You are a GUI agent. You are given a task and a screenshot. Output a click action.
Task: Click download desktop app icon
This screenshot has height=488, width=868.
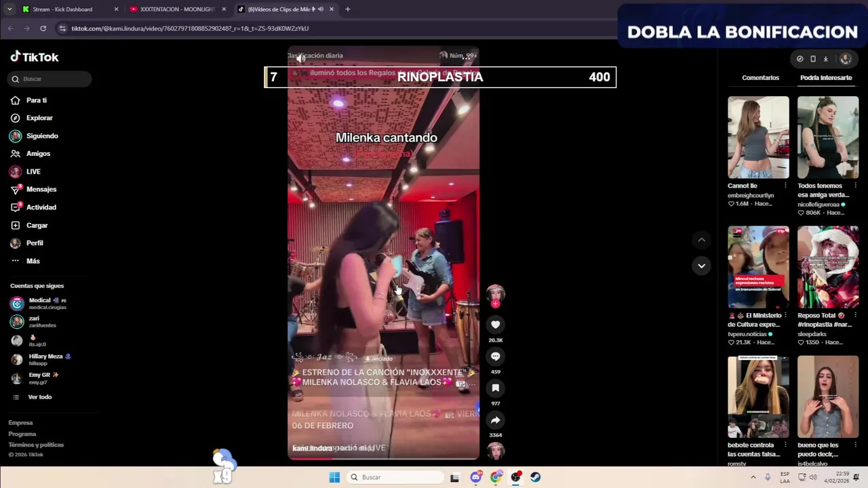point(825,59)
